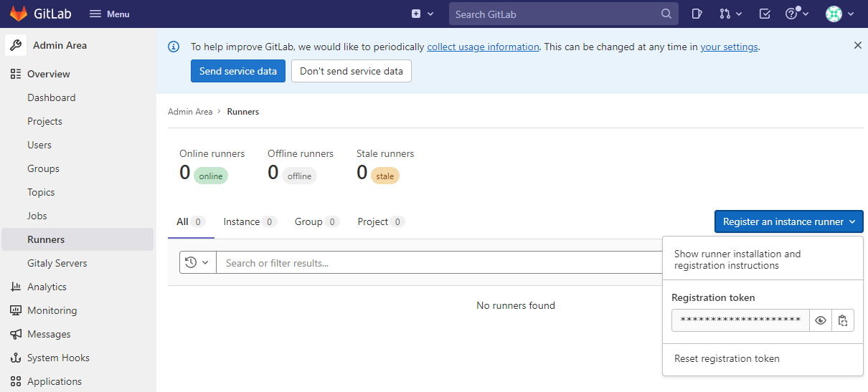Open the user avatar menu
Image resolution: width=868 pixels, height=392 pixels.
click(839, 14)
